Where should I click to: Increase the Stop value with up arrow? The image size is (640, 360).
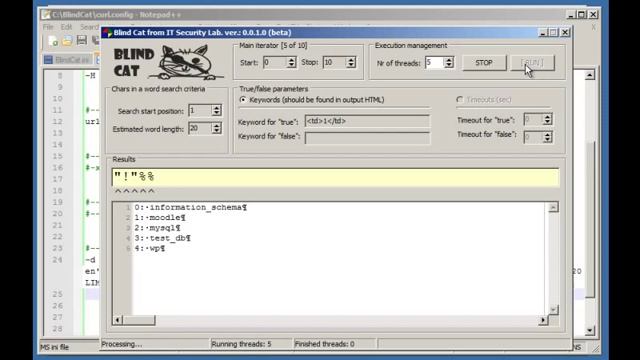tap(351, 60)
